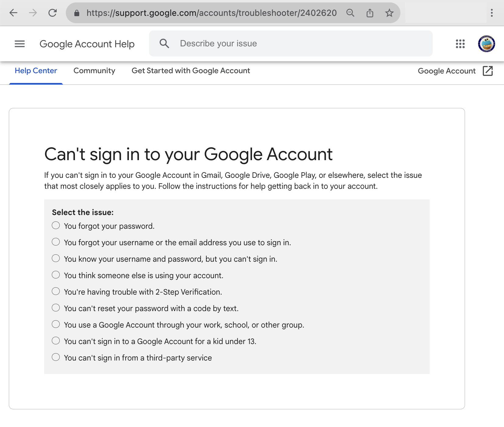This screenshot has width=504, height=427.
Task: Open the search by clicking the magnifier icon
Action: click(x=165, y=43)
